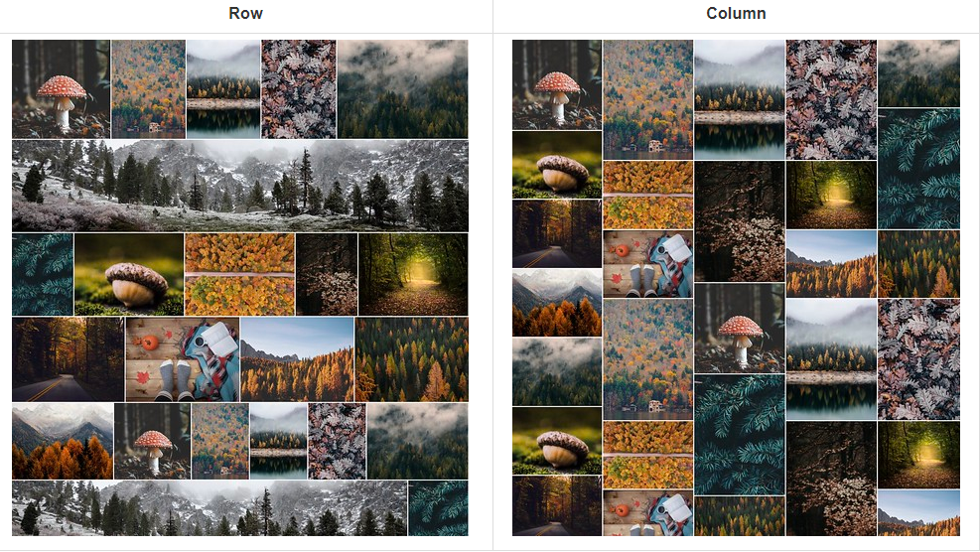Open the oak leaves photo in Row gallery's top row
980x552 pixels.
click(x=299, y=88)
